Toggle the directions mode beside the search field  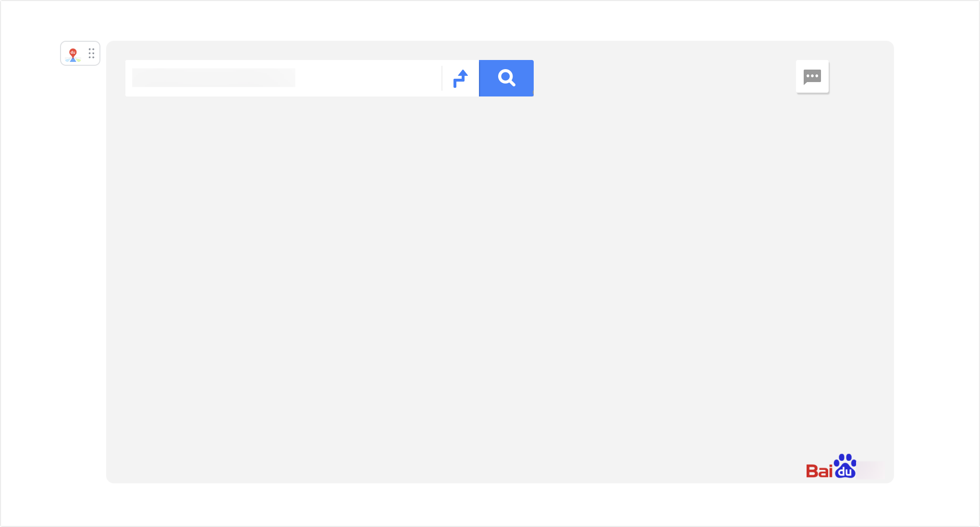pyautogui.click(x=460, y=78)
